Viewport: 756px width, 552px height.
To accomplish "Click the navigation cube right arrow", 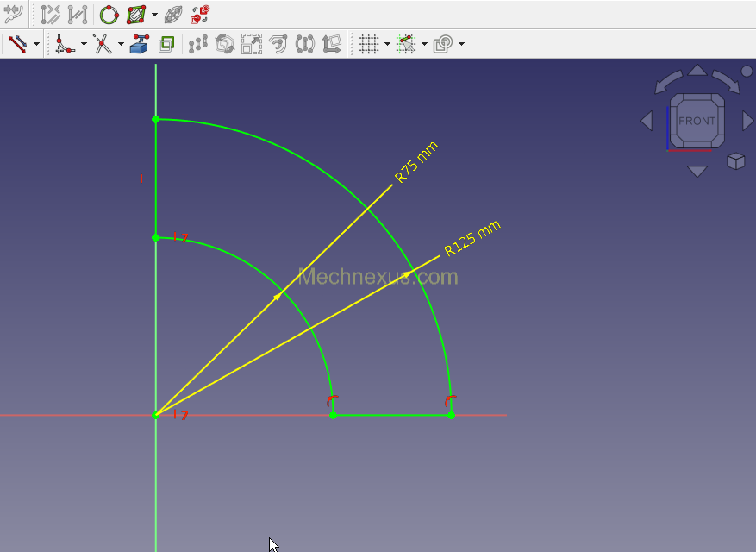I will click(x=747, y=121).
